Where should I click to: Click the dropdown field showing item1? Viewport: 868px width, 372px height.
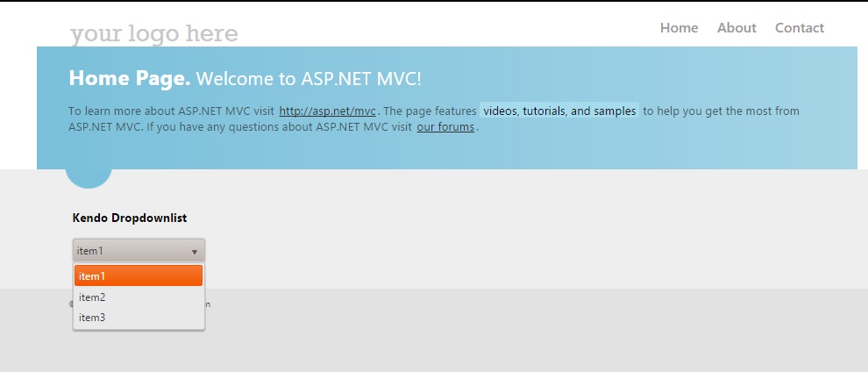coord(132,251)
